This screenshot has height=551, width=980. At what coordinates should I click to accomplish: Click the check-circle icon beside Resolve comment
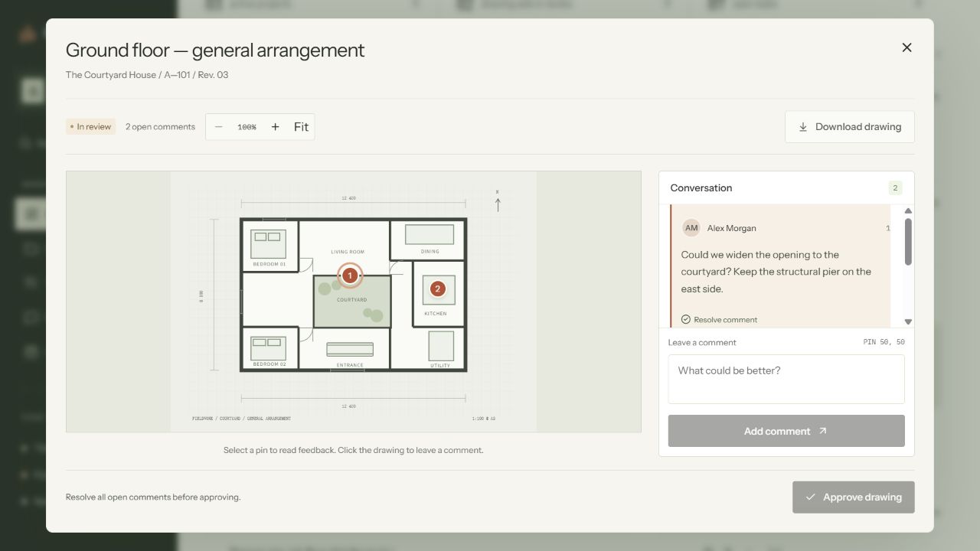click(x=686, y=319)
